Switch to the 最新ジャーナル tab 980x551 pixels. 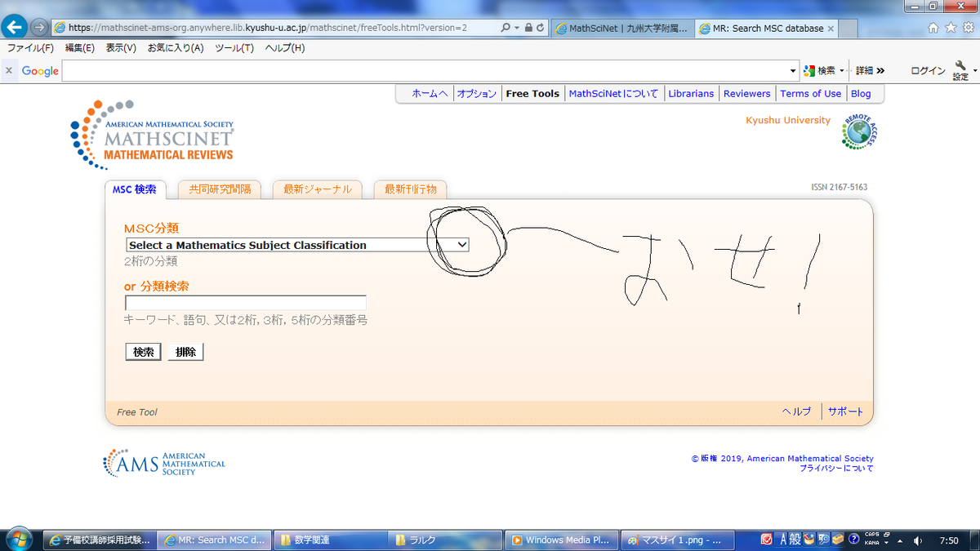coord(318,189)
